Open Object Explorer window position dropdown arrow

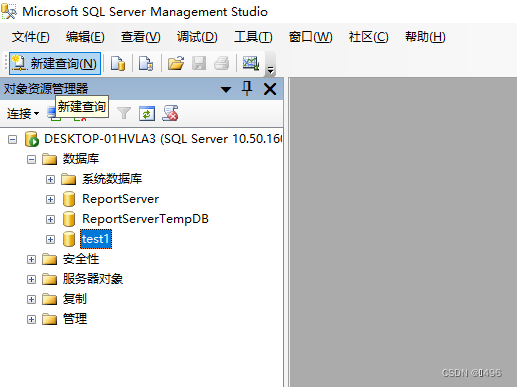pos(226,89)
